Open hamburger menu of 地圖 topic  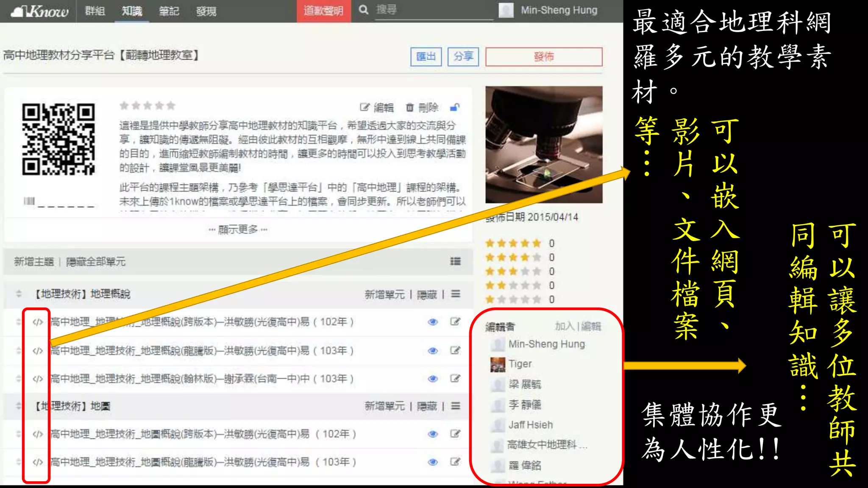tap(456, 406)
